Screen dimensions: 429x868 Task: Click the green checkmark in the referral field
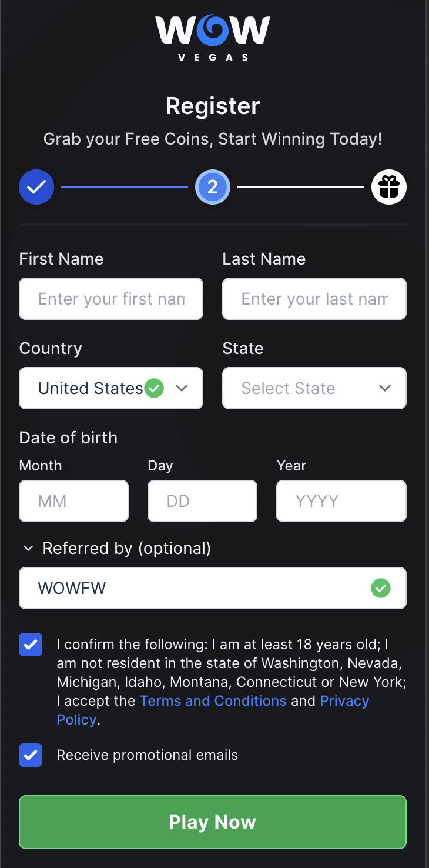(x=380, y=588)
